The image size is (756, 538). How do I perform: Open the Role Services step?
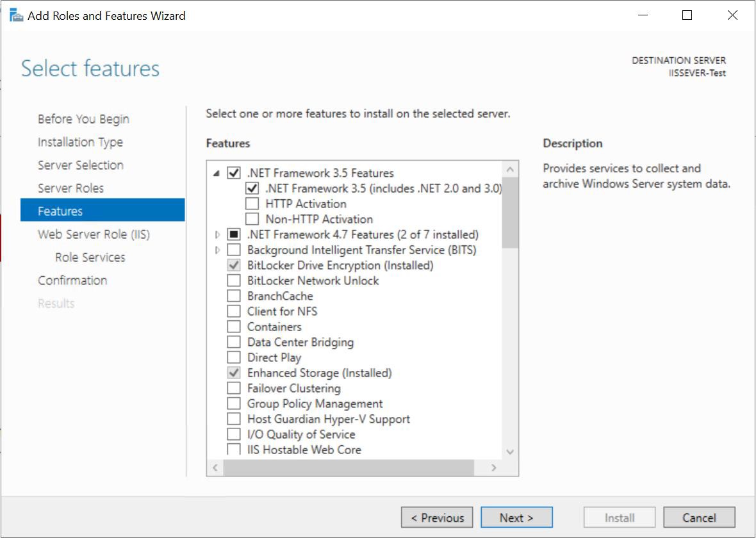(90, 257)
